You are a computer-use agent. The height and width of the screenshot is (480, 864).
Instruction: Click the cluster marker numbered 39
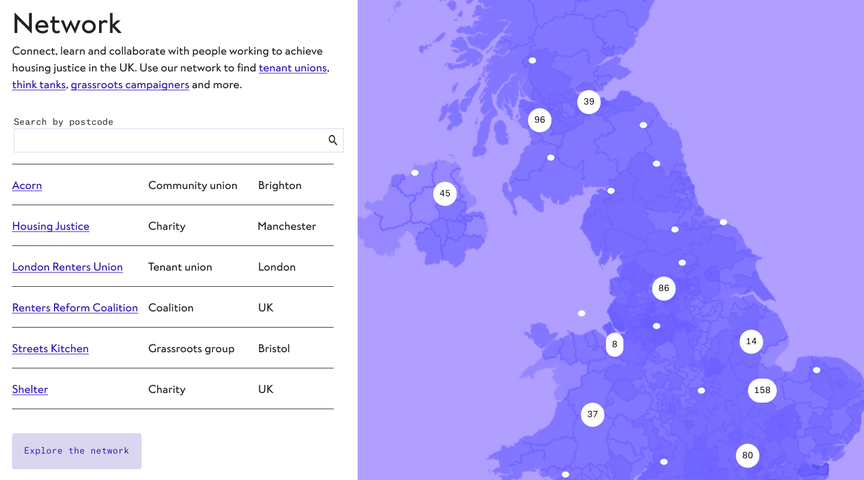pyautogui.click(x=589, y=102)
